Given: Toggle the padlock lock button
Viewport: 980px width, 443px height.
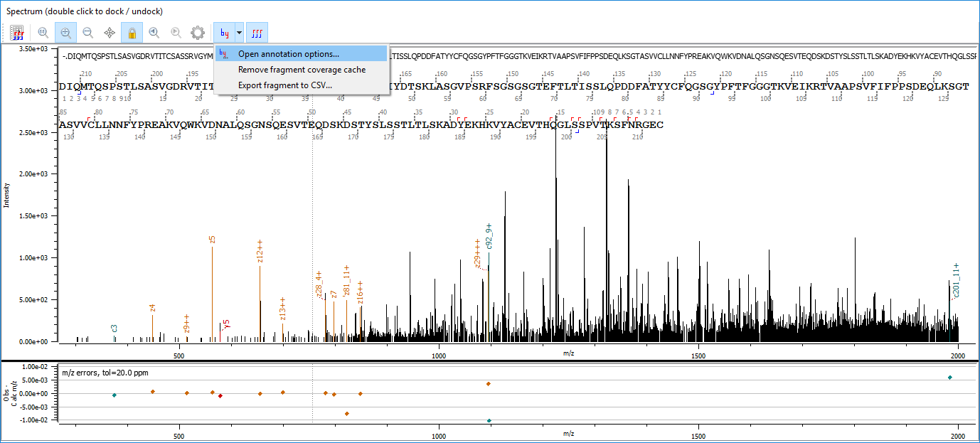Looking at the screenshot, I should coord(132,33).
